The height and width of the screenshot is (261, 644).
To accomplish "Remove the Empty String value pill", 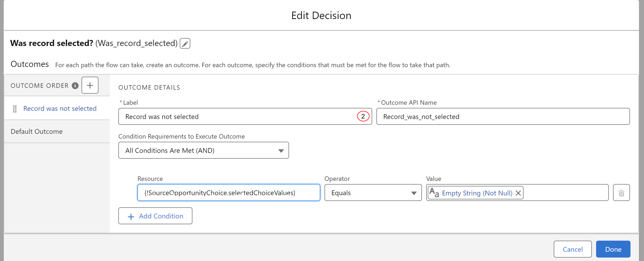I will tap(518, 193).
